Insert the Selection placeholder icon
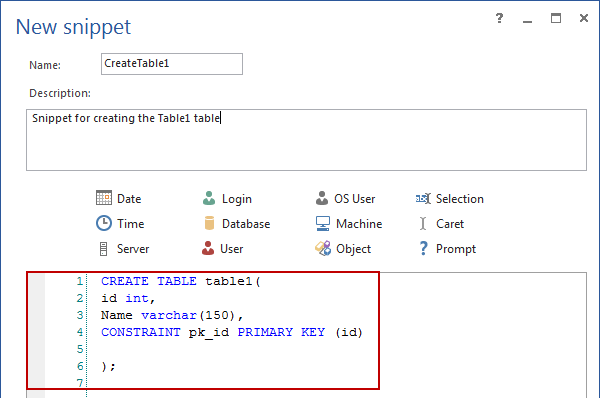The width and height of the screenshot is (600, 398). [423, 199]
